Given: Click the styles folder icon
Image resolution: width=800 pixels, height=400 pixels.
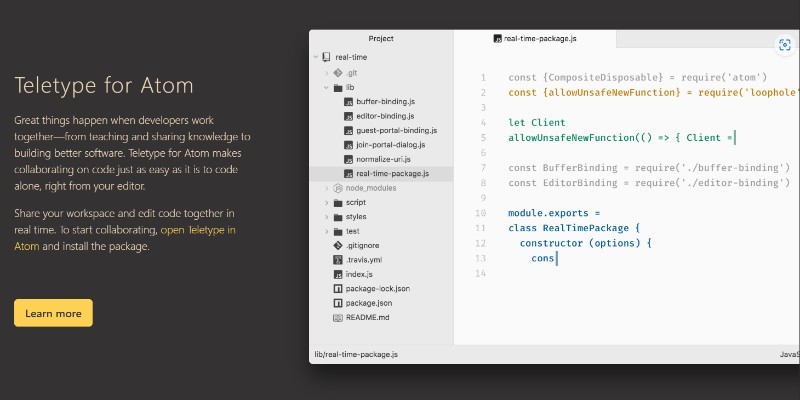Looking at the screenshot, I should click(337, 217).
